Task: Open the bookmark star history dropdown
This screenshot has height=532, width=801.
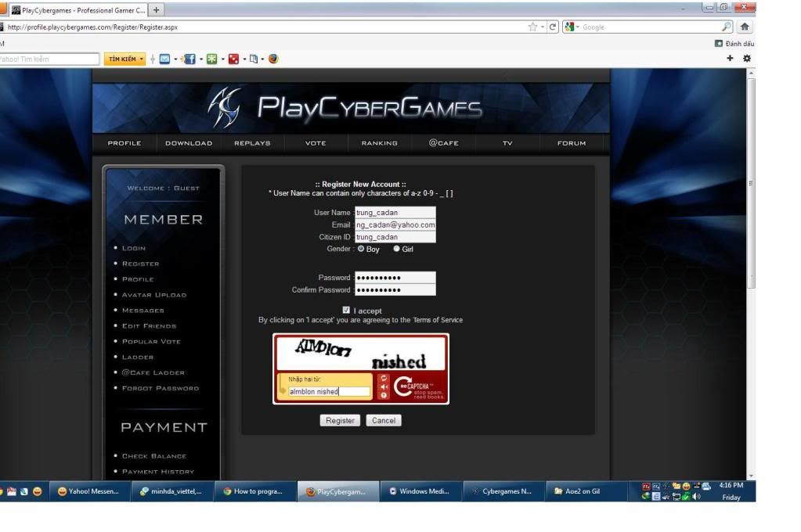Action: [x=543, y=27]
